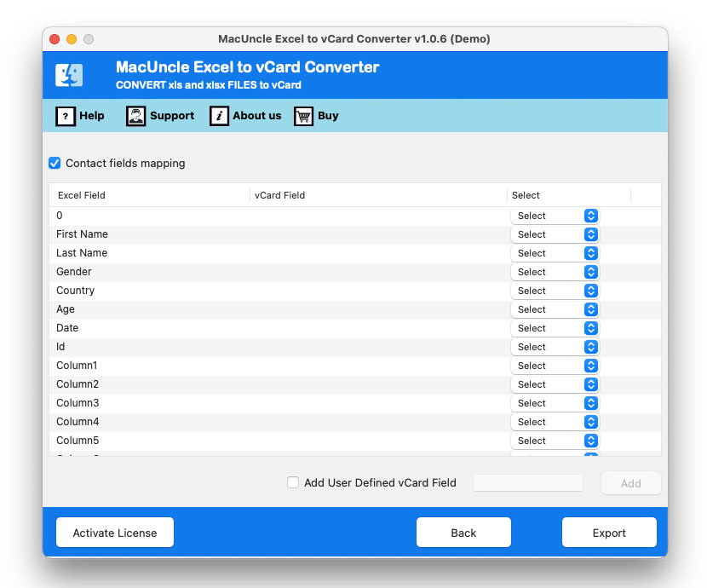The width and height of the screenshot is (707, 588).
Task: Open the Support label in toolbar
Action: [x=172, y=116]
